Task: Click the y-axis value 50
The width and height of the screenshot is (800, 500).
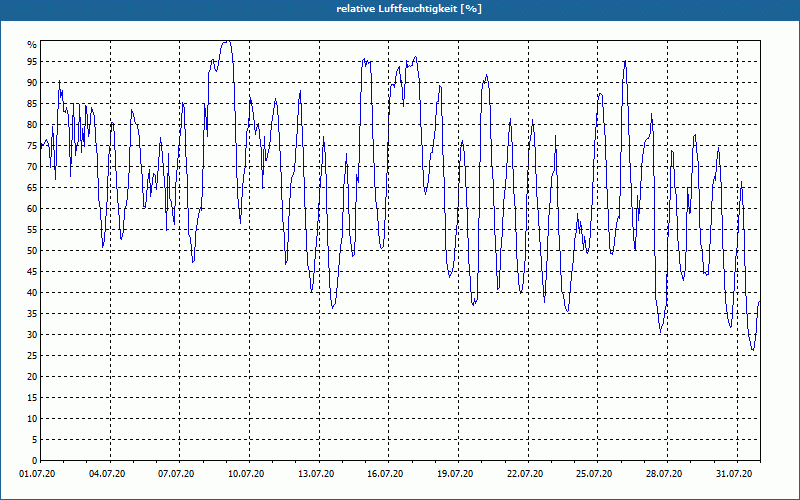Action: tap(32, 251)
